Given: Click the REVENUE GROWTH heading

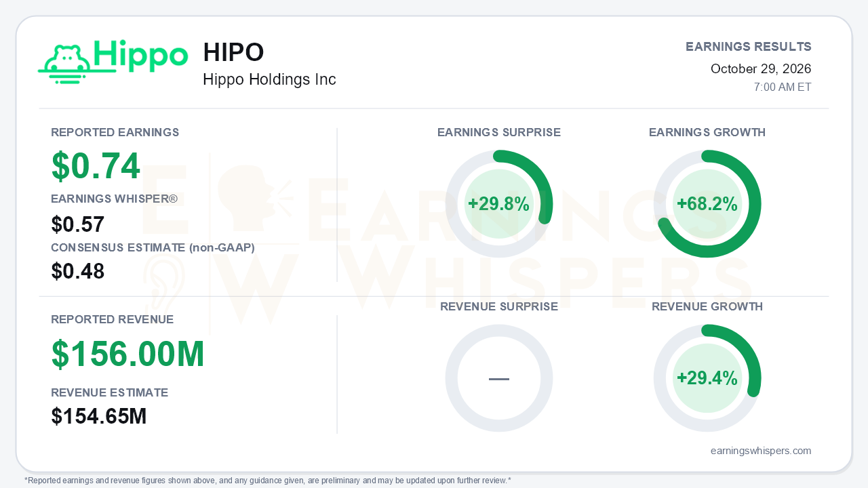Looking at the screenshot, I should point(707,306).
